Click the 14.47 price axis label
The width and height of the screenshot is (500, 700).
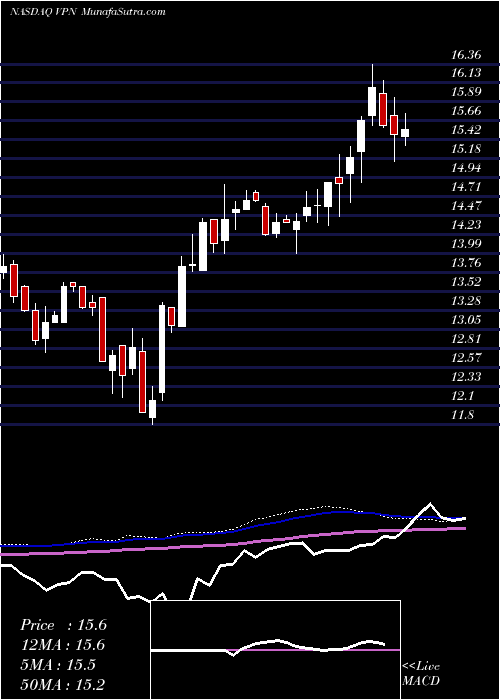click(x=466, y=206)
